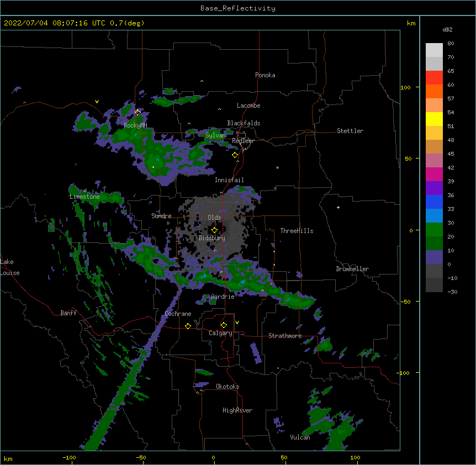The height and width of the screenshot is (465, 476).
Task: Click the RedDeer city label
Action: click(x=243, y=141)
